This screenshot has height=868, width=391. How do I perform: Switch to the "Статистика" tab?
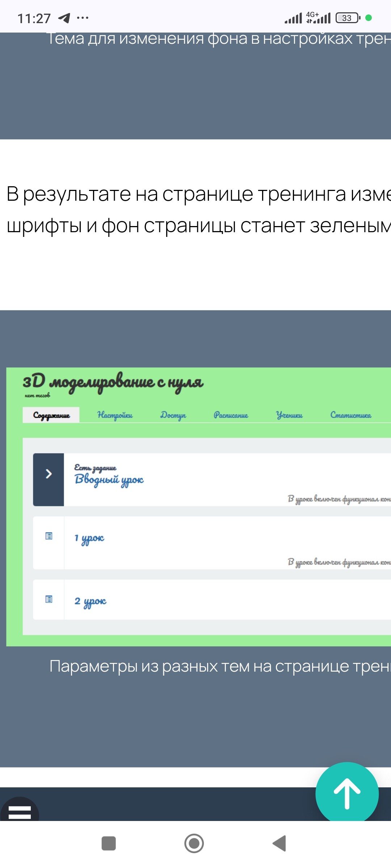point(350,415)
